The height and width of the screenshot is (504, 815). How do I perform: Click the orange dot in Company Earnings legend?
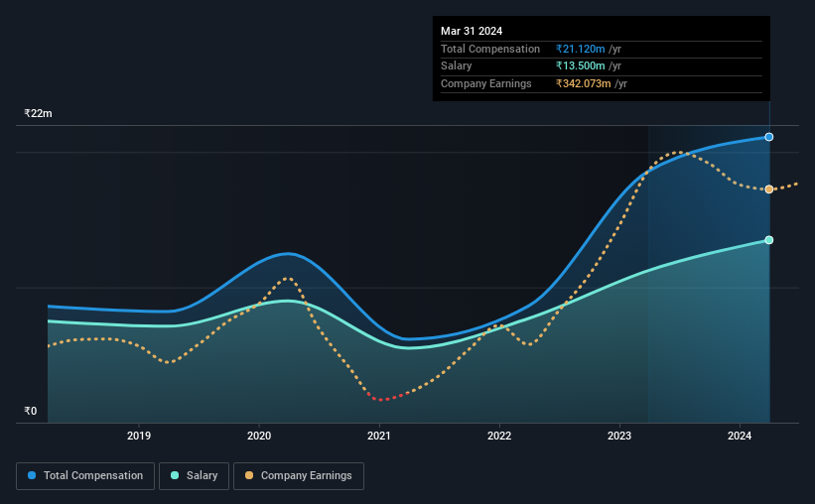(x=249, y=475)
